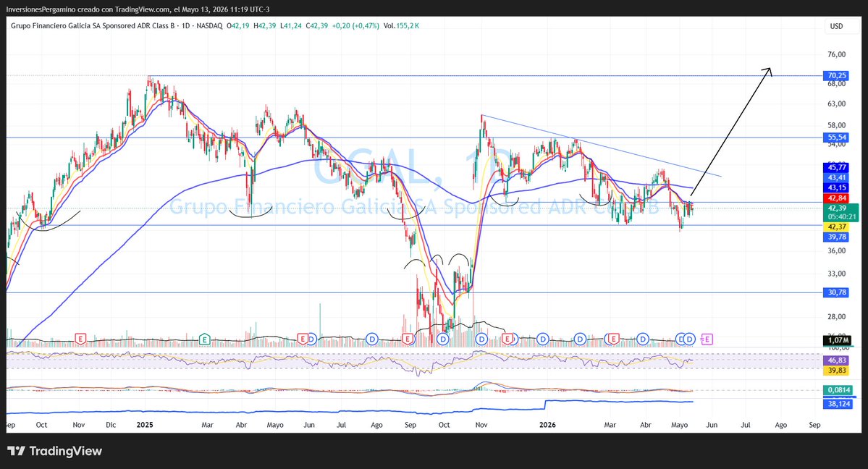
Task: Click the high value H42,39
Action: [x=265, y=25]
